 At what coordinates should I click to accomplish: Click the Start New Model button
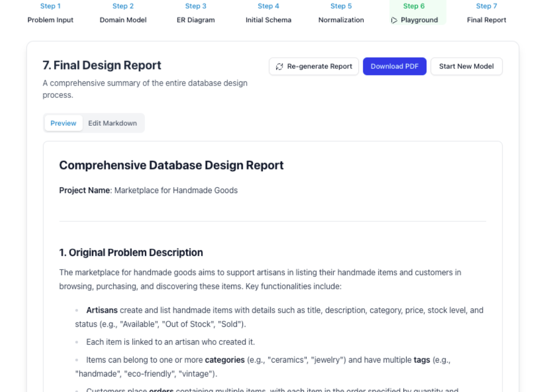tap(467, 66)
